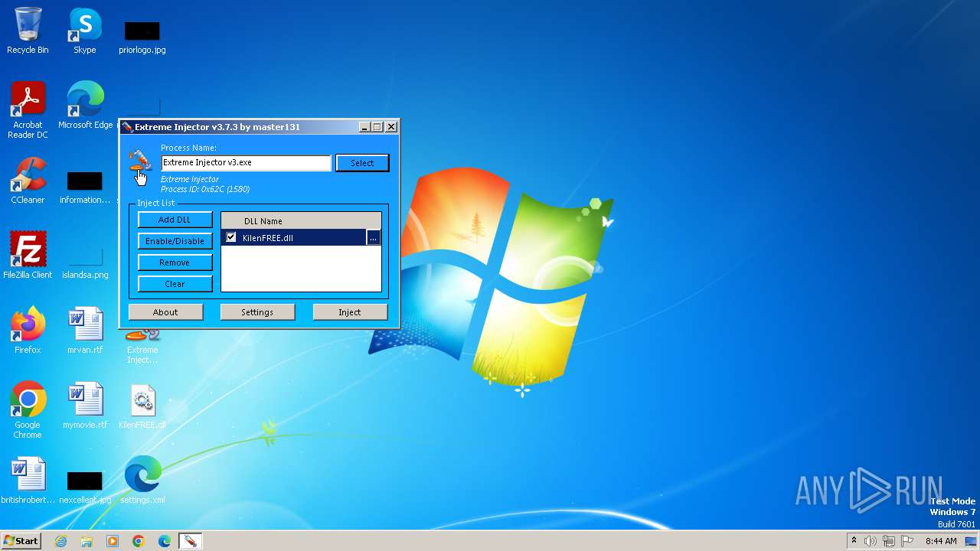Click the Remove button
Viewport: 980px width, 551px height.
click(175, 262)
